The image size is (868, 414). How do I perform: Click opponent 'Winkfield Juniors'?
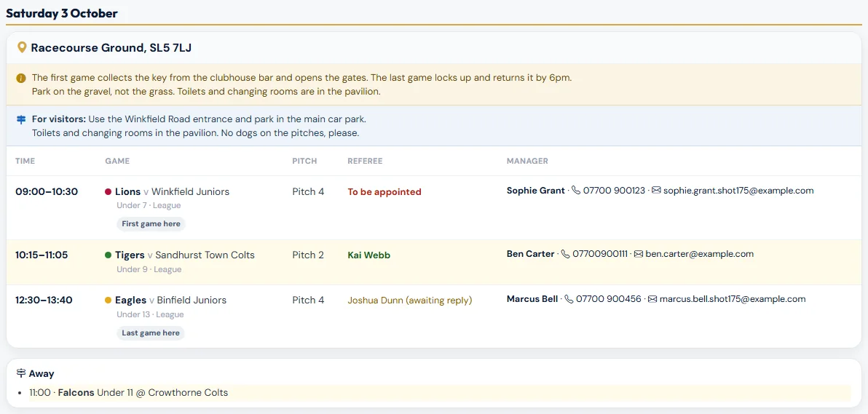(191, 192)
